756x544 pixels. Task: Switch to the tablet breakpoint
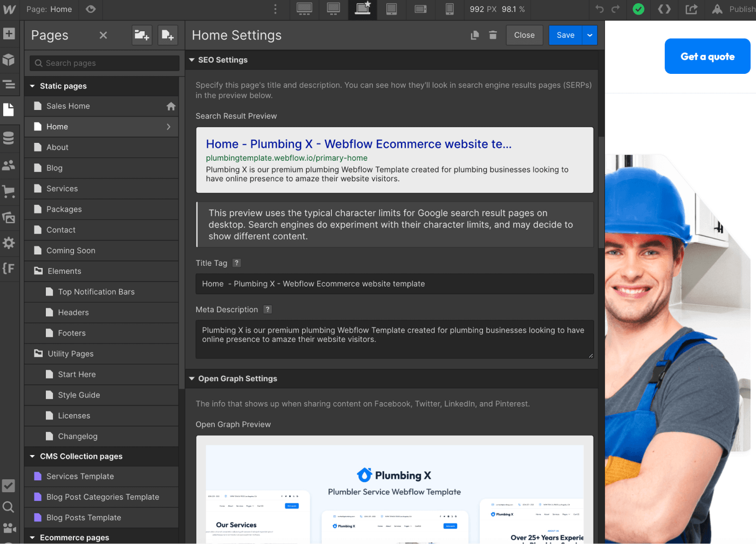coord(391,9)
